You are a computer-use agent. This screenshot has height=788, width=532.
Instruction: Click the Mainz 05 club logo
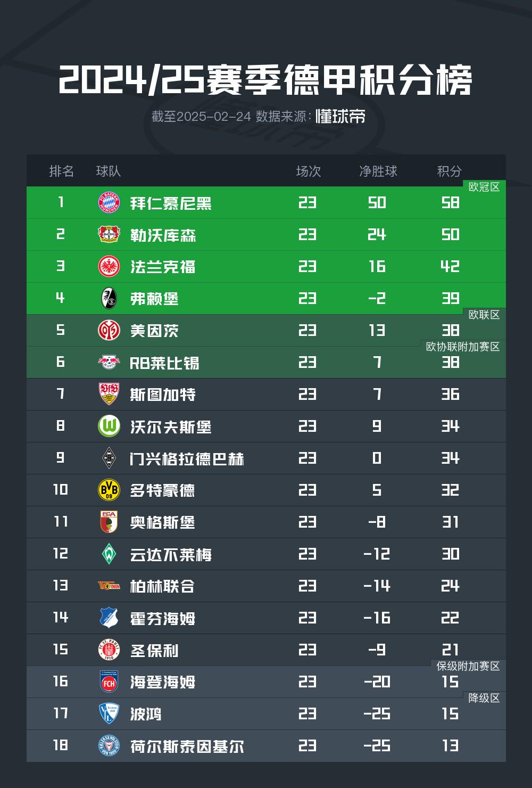pos(109,331)
